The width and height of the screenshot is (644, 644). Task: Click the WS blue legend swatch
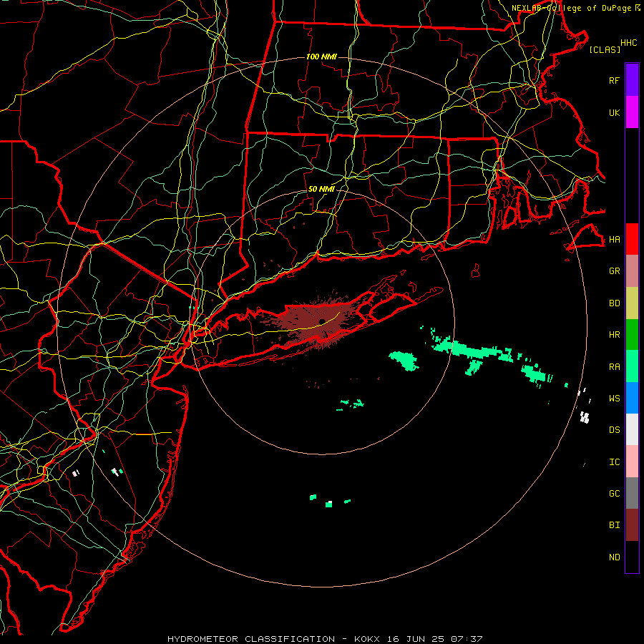[x=632, y=398]
